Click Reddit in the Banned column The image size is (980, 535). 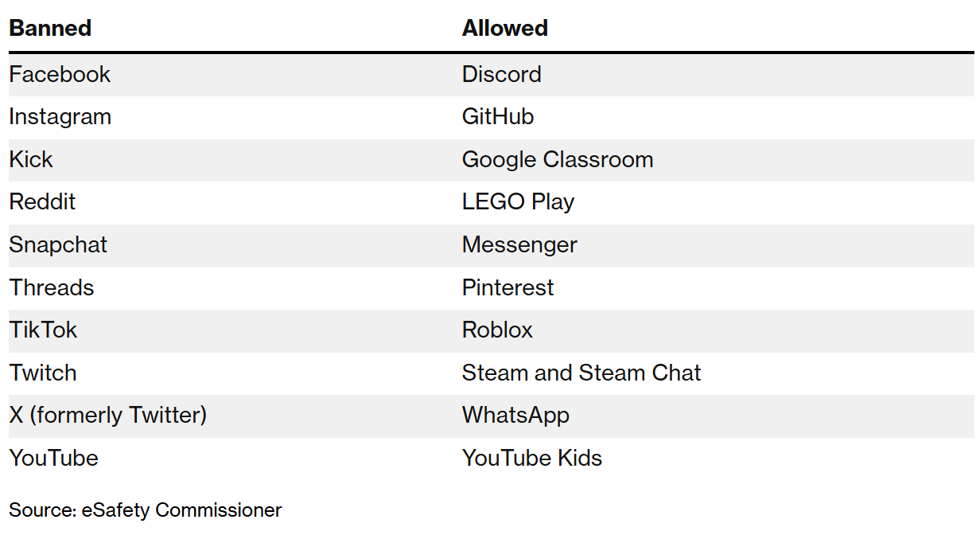[x=42, y=202]
